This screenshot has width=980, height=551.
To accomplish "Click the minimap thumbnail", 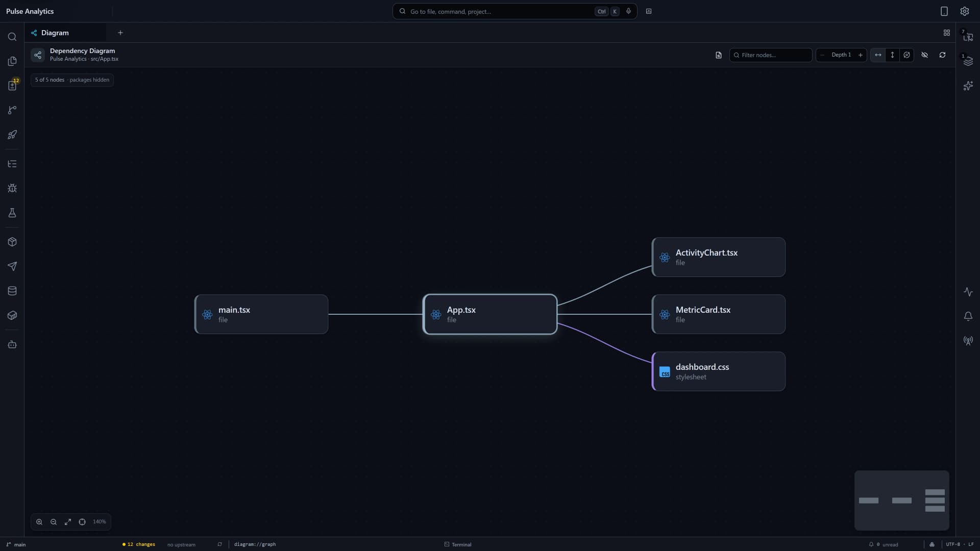I will (x=902, y=500).
